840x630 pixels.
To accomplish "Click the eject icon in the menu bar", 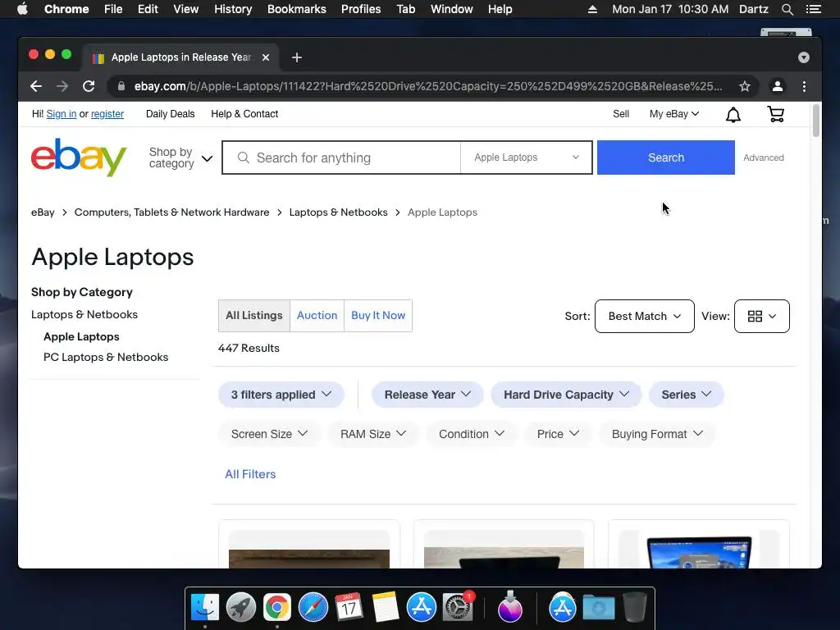I will 592,9.
